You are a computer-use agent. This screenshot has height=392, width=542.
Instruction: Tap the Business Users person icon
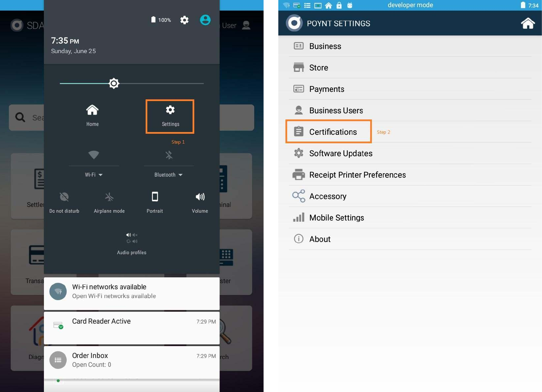pos(299,110)
